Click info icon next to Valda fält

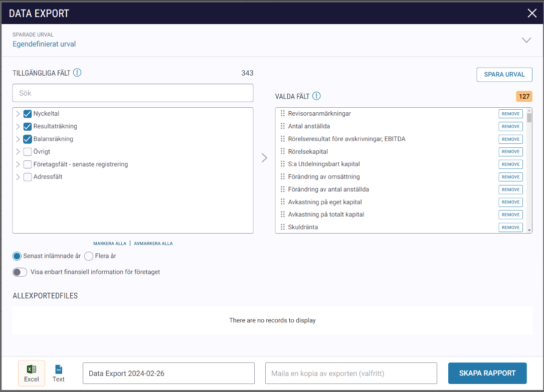pos(316,96)
